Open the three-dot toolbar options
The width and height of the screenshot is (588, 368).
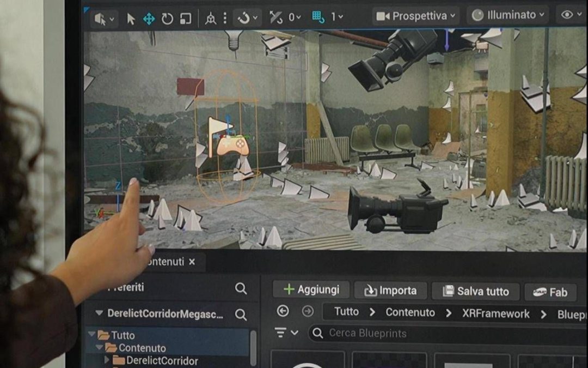pyautogui.click(x=225, y=18)
